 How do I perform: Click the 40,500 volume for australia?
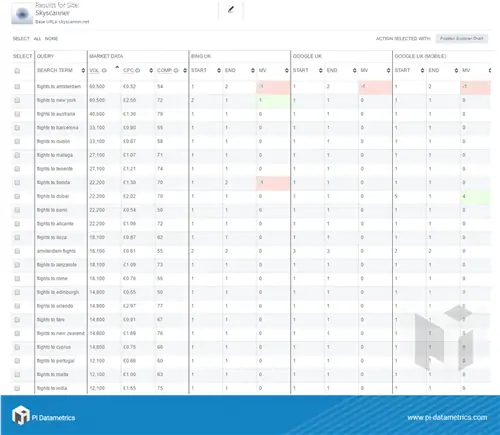pyautogui.click(x=97, y=114)
